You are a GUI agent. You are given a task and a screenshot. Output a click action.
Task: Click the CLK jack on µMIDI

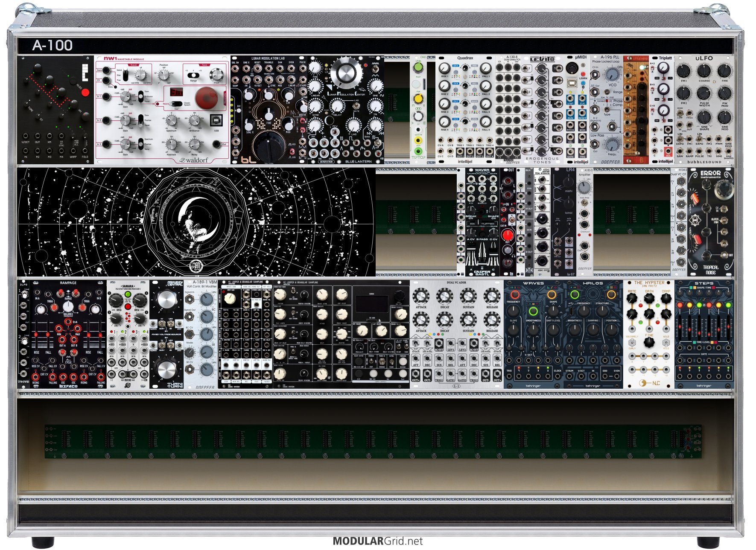coord(582,98)
